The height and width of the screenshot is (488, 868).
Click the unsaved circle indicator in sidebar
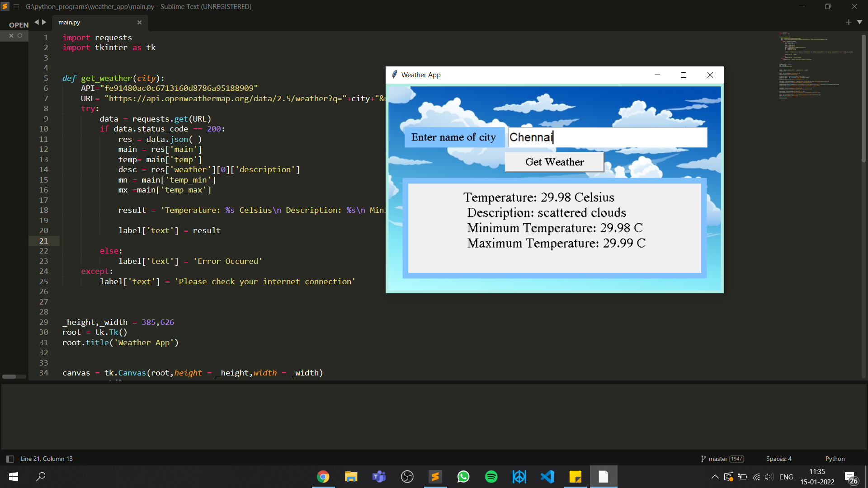point(20,36)
